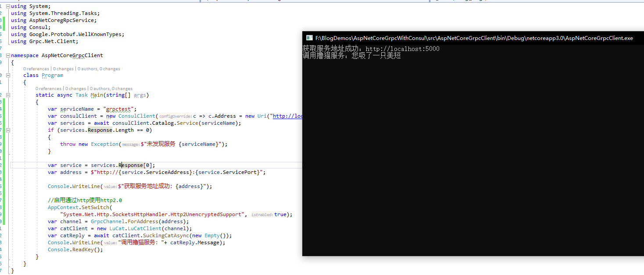This screenshot has width=644, height=275.
Task: Open '0 references' CodeLens above class Program
Action: [x=36, y=69]
